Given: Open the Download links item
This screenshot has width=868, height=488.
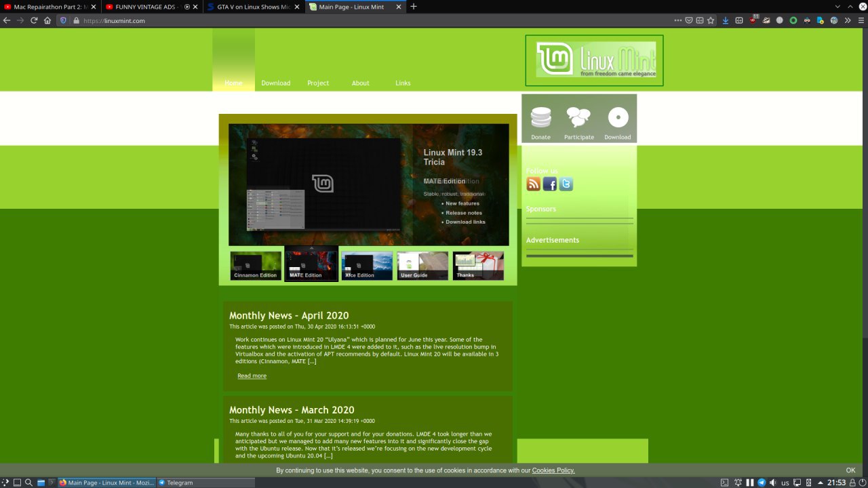Looking at the screenshot, I should click(x=465, y=222).
